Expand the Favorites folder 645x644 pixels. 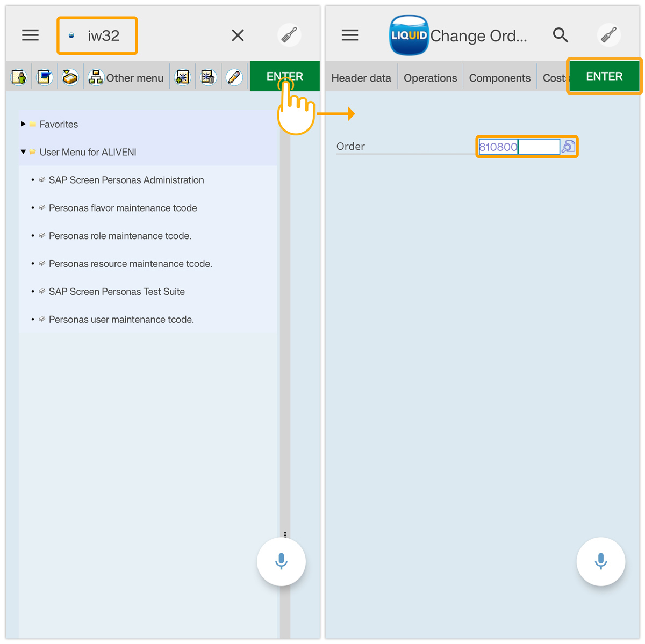(x=23, y=124)
